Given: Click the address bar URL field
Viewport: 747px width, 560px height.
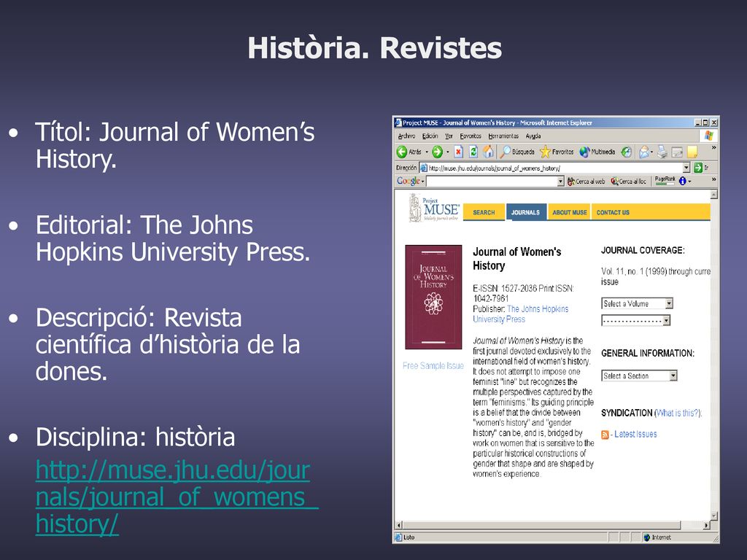Looking at the screenshot, I should 555,168.
